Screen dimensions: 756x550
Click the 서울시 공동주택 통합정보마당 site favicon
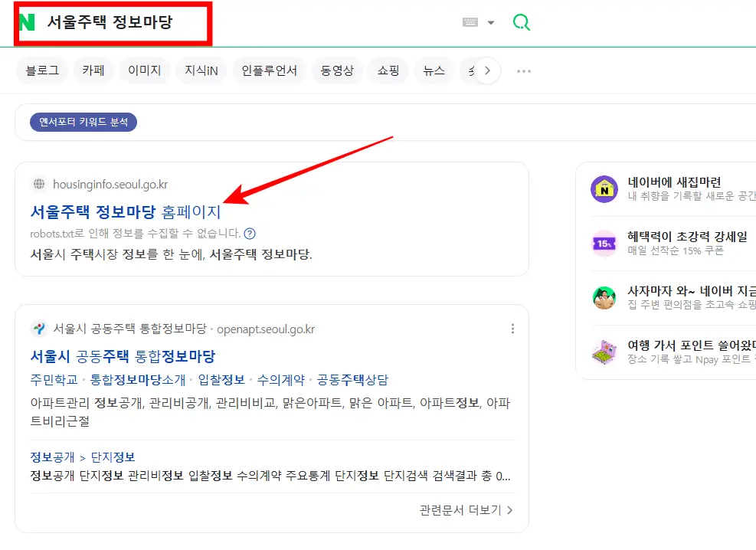[38, 329]
